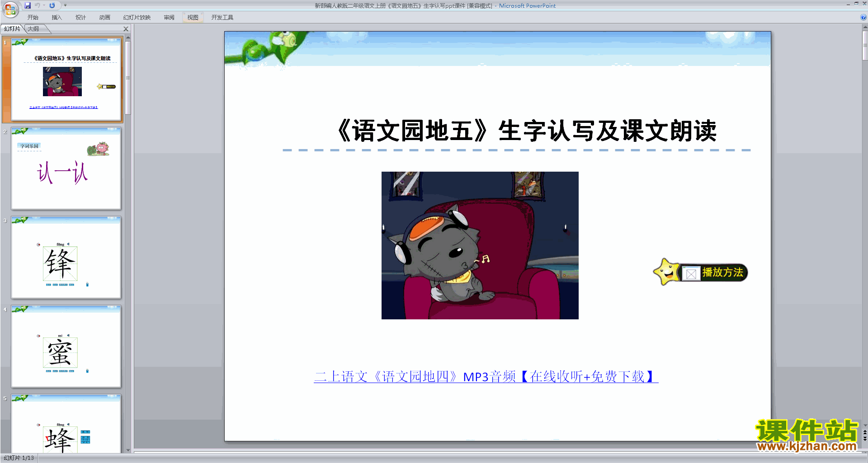868x463 pixels.
Task: Select slide 5 thumbnail showing 蜂
Action: (x=66, y=424)
